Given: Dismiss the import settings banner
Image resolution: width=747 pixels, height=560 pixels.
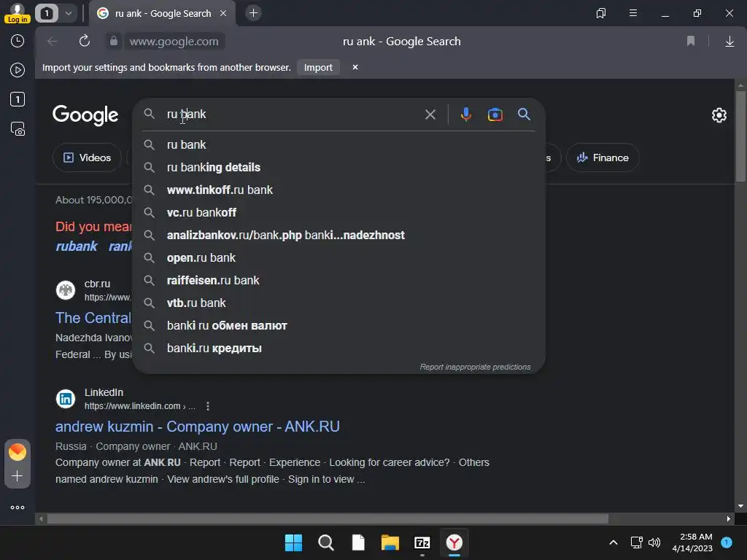Looking at the screenshot, I should (x=355, y=67).
